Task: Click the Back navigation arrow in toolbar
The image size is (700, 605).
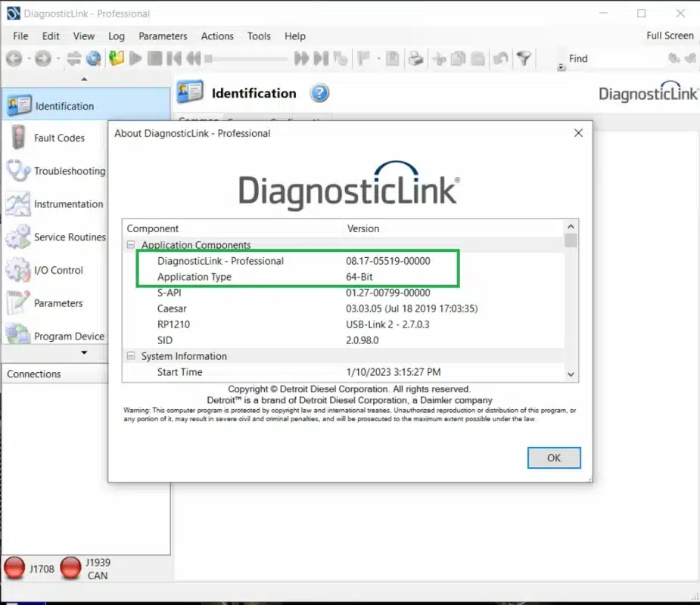Action: [x=14, y=58]
